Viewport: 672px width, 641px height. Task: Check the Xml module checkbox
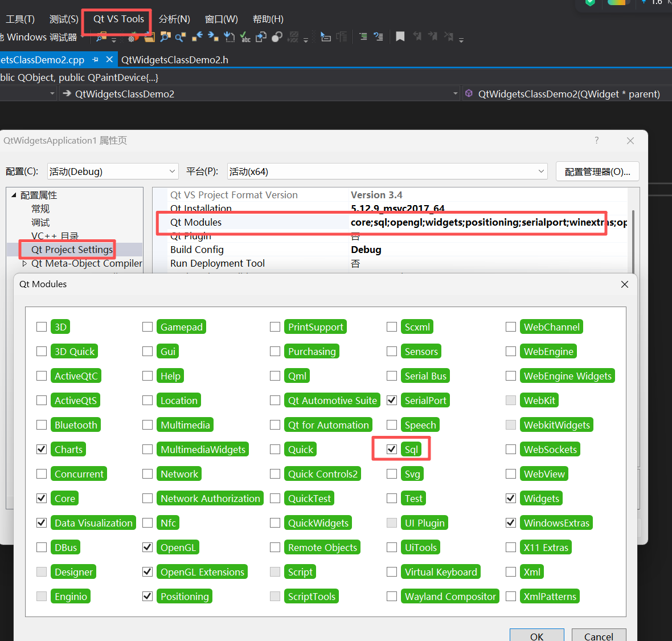coord(511,572)
